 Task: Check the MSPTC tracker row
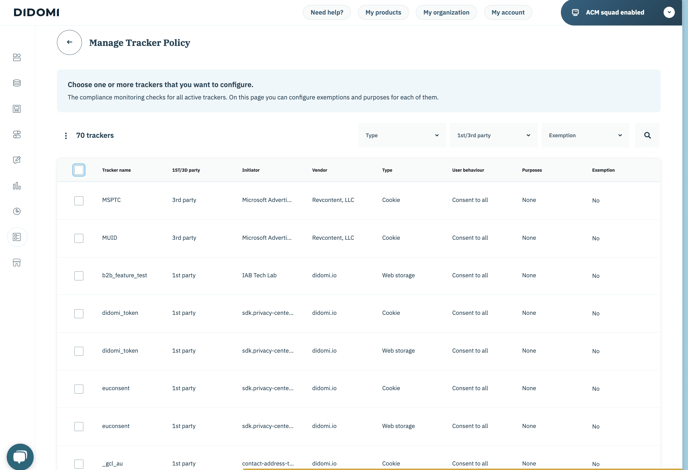tap(79, 201)
